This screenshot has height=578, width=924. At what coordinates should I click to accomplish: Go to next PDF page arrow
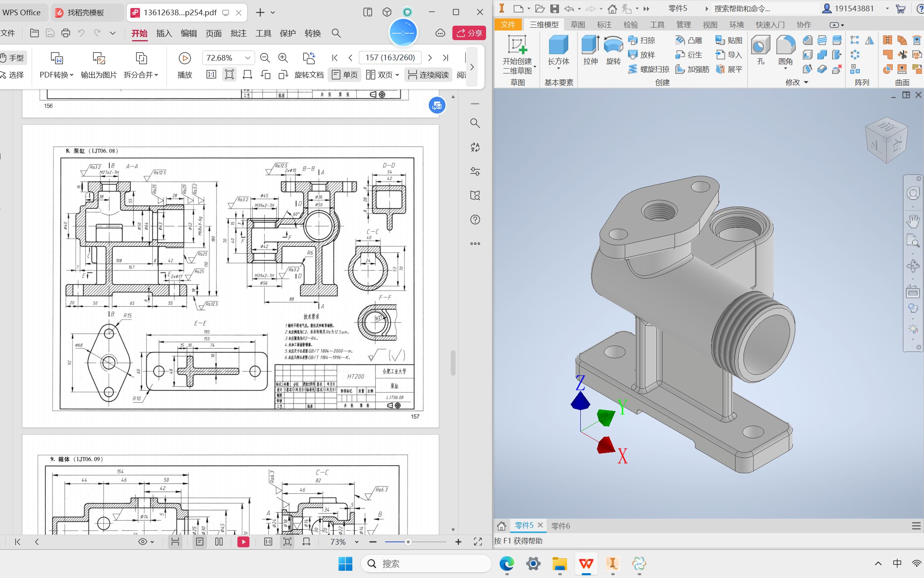(430, 58)
